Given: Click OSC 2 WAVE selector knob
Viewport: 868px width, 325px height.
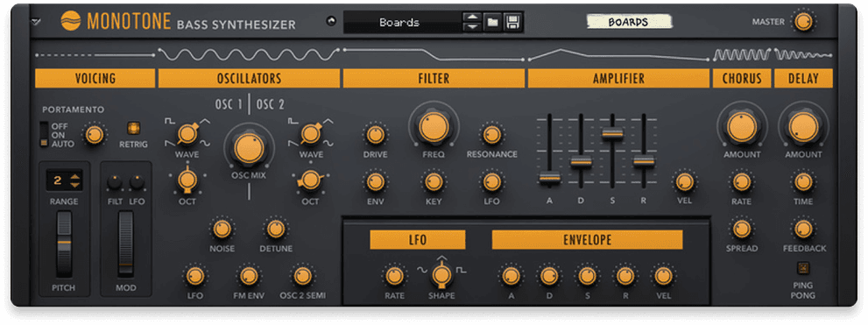Looking at the screenshot, I should tap(311, 133).
